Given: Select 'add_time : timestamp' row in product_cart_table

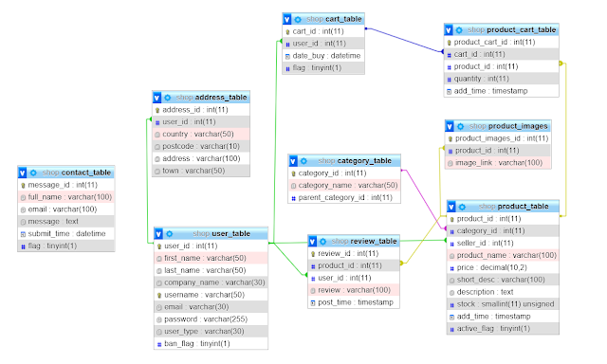Looking at the screenshot, I should (502, 91).
